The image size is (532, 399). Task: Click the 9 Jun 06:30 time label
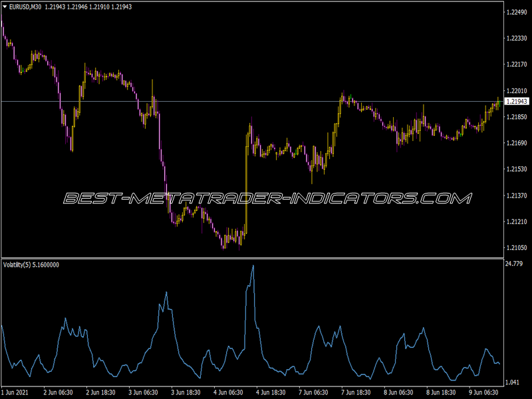[484, 392]
